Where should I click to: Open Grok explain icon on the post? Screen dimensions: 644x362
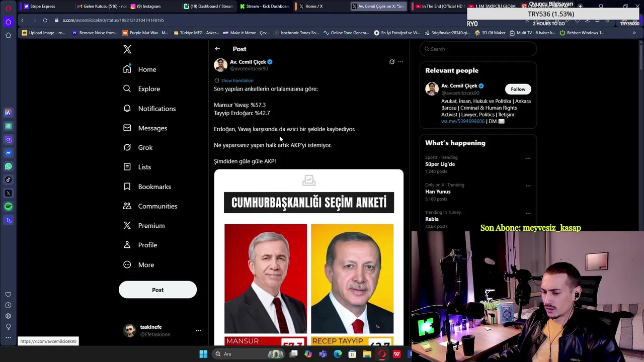tap(392, 62)
